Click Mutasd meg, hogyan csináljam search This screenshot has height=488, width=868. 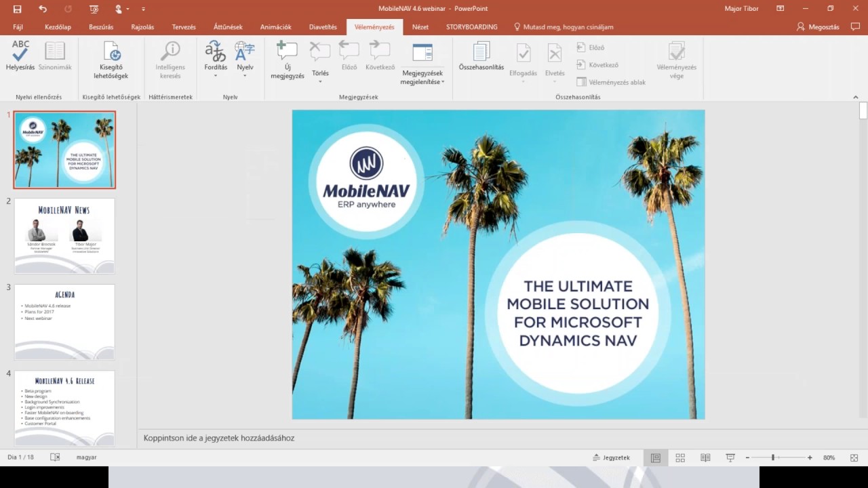[564, 27]
